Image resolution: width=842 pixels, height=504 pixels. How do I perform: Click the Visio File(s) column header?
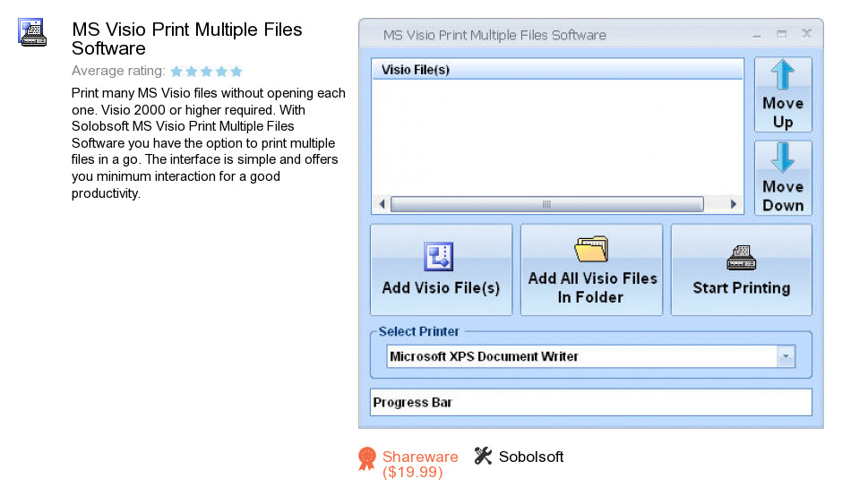557,70
